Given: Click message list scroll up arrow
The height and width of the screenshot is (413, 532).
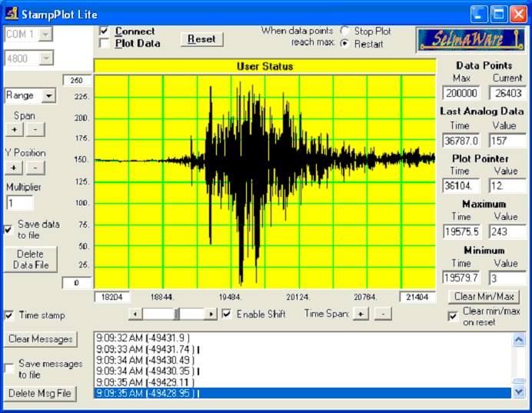Looking at the screenshot, I should [519, 339].
